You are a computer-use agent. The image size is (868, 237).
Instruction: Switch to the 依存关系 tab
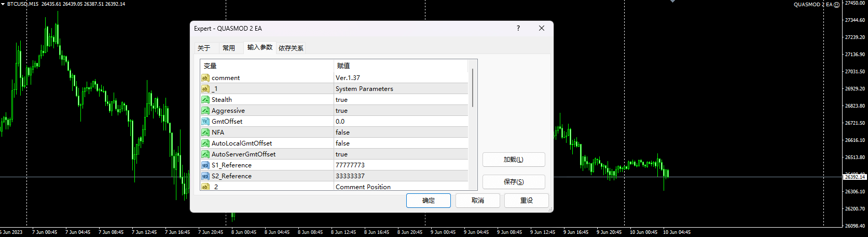tap(291, 48)
